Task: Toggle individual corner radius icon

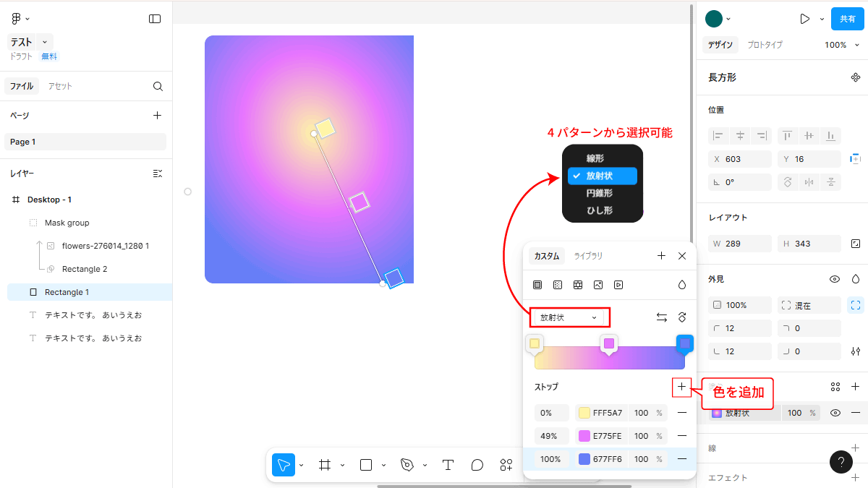Action: (856, 351)
